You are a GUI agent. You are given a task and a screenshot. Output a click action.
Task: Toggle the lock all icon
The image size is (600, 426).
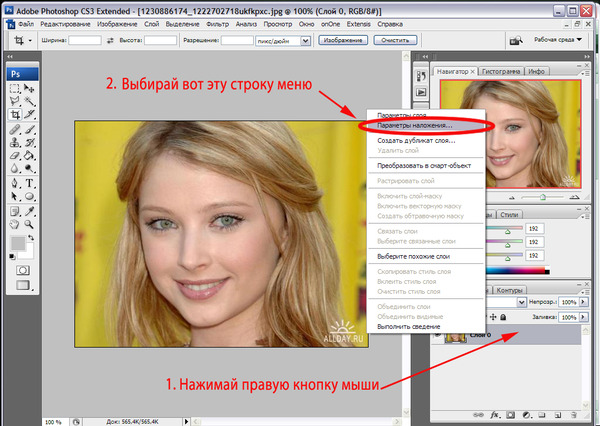(503, 317)
